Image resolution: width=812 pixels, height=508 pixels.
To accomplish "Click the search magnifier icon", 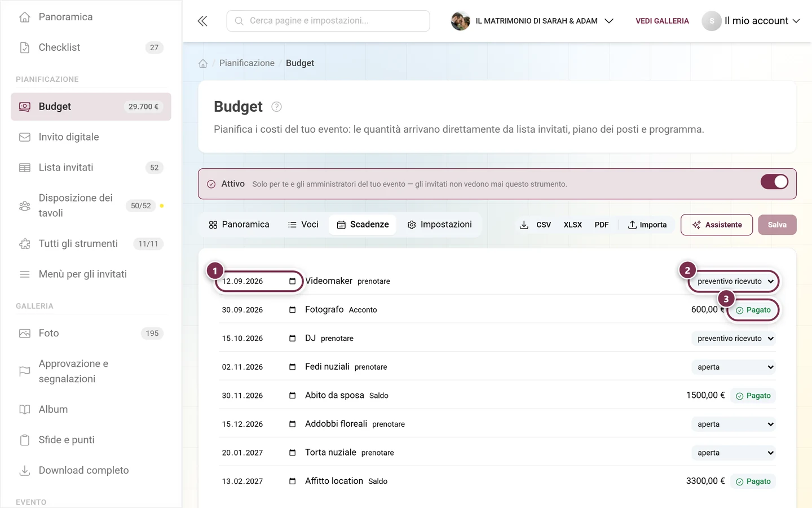I will tap(239, 21).
